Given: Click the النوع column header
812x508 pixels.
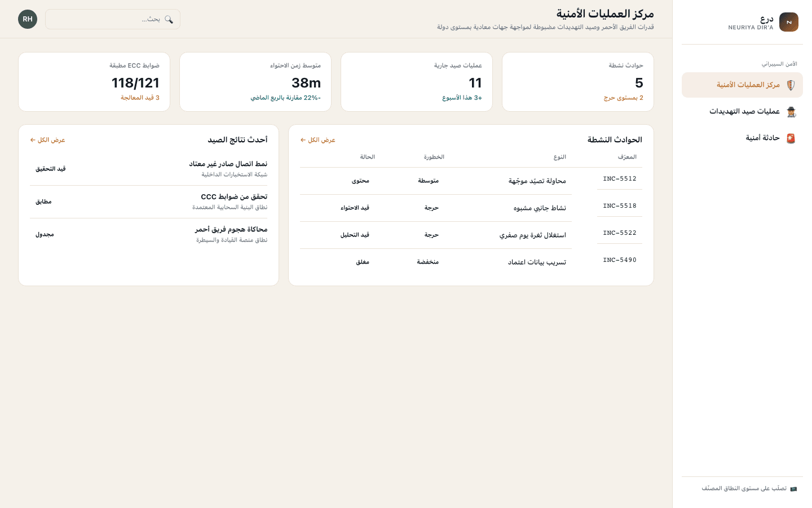Looking at the screenshot, I should coord(560,157).
